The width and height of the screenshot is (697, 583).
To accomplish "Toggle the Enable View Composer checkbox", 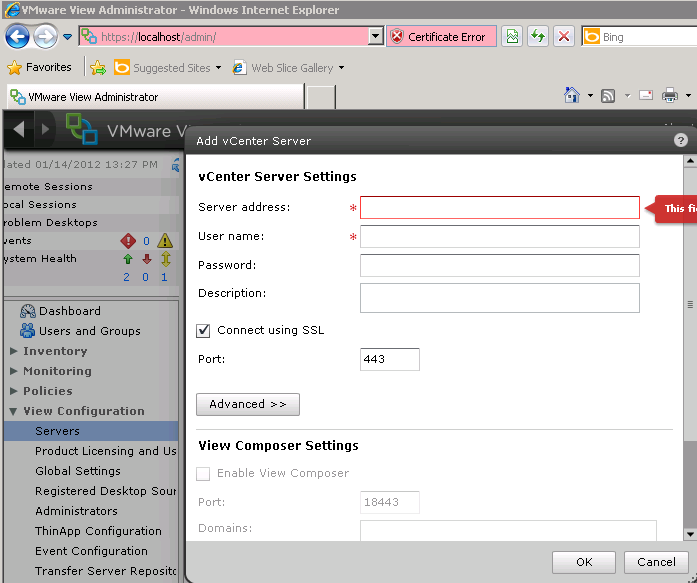I will tap(203, 474).
